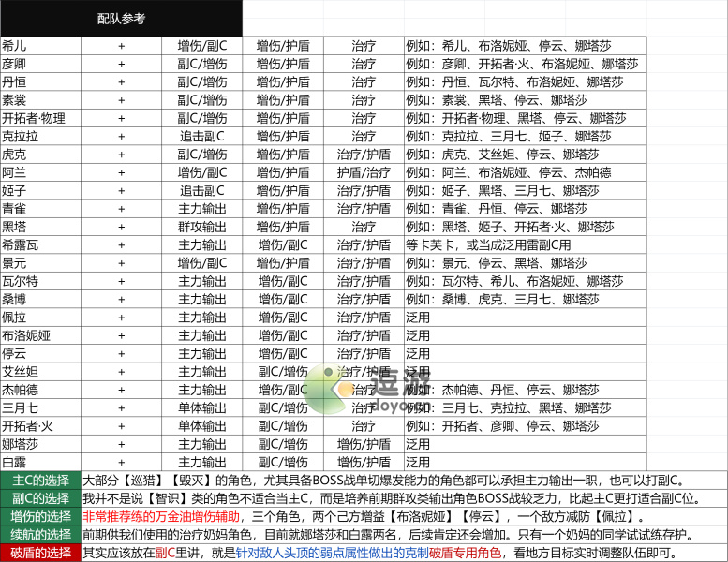Select the cell 青雀
This screenshot has width=728, height=562.
click(41, 209)
